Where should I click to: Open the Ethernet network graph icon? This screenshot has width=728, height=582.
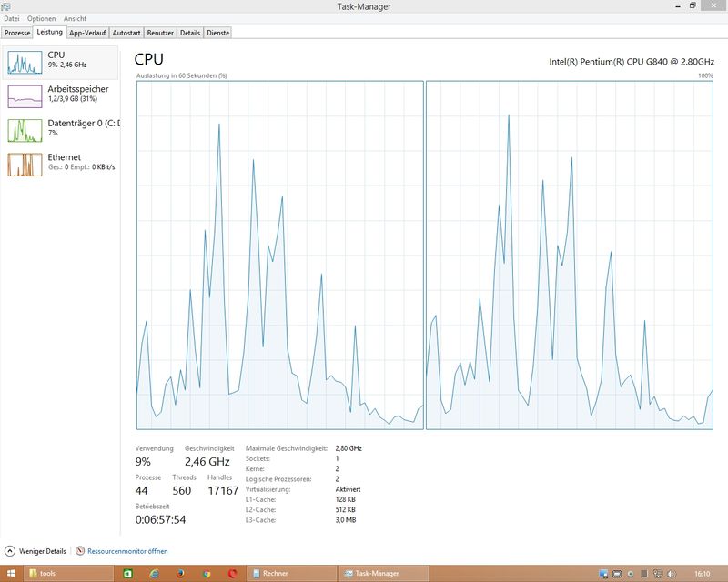[25, 165]
